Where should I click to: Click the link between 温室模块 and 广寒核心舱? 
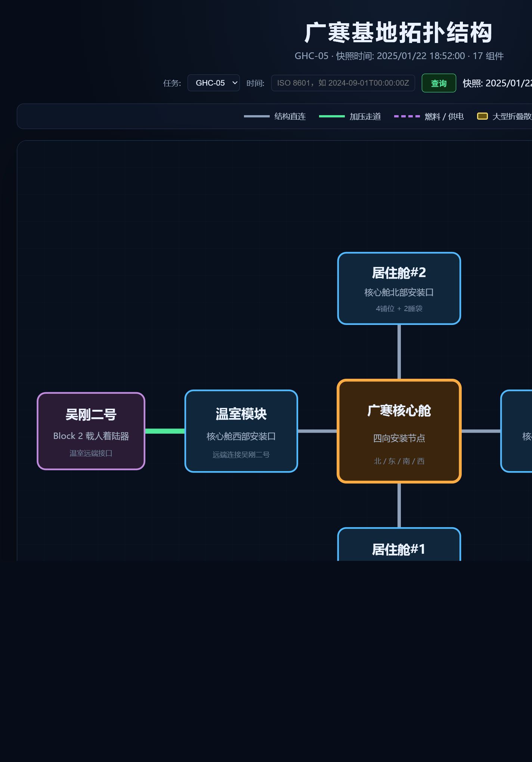click(x=318, y=431)
